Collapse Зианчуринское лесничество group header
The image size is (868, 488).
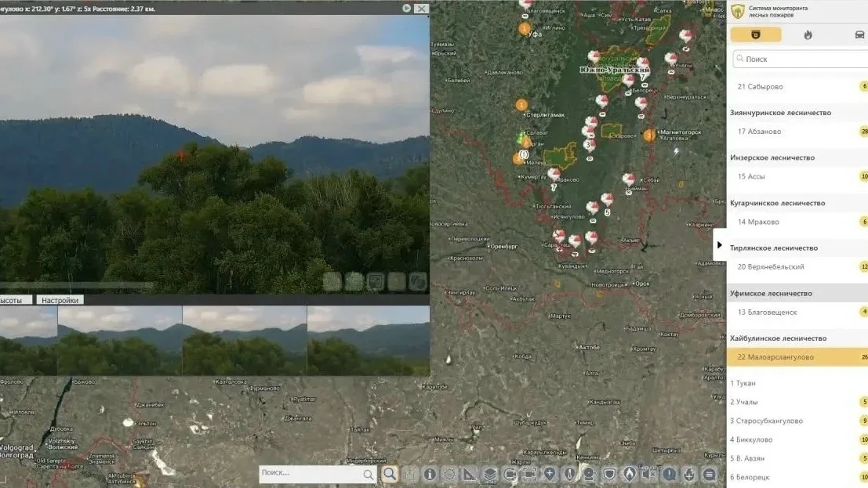click(797, 112)
